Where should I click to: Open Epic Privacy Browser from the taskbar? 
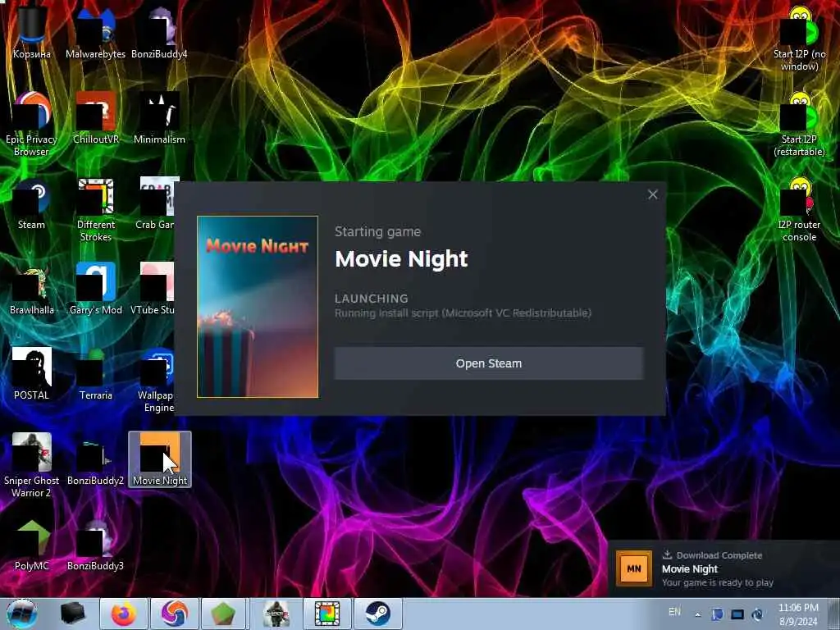coord(175,614)
